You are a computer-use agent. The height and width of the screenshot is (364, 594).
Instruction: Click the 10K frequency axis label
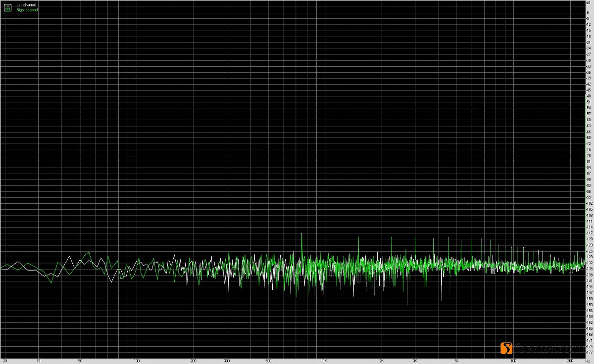[x=513, y=361]
